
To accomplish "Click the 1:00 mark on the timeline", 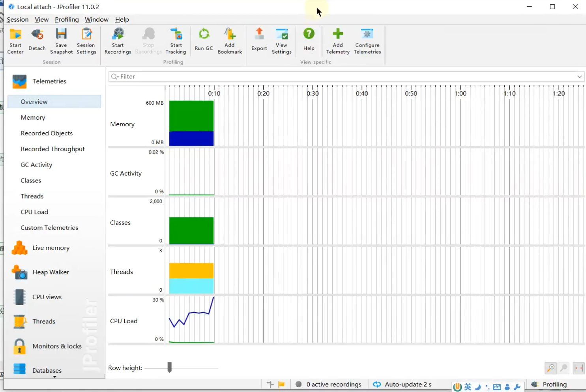I will (460, 94).
